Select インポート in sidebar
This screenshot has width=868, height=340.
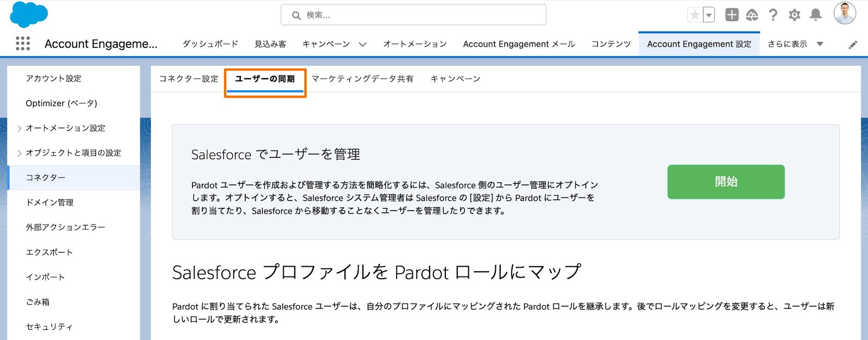[x=46, y=277]
